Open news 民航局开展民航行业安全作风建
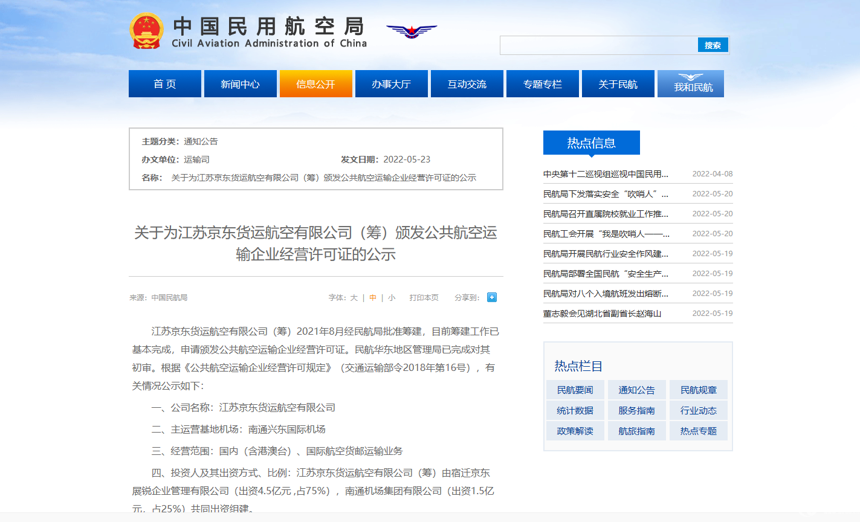 tap(606, 254)
